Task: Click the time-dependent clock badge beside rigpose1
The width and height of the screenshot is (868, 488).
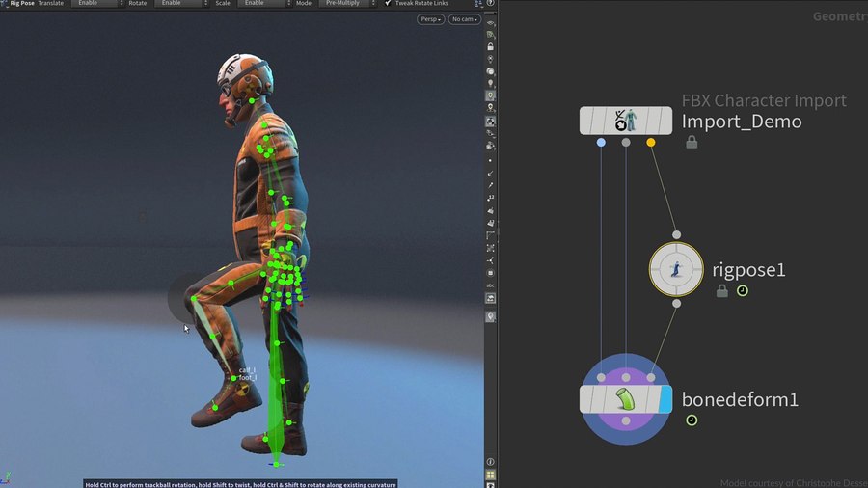Action: coord(743,290)
